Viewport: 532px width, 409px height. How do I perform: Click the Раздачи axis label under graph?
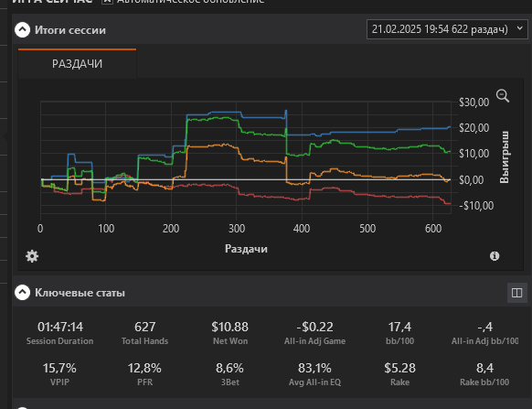tap(246, 249)
